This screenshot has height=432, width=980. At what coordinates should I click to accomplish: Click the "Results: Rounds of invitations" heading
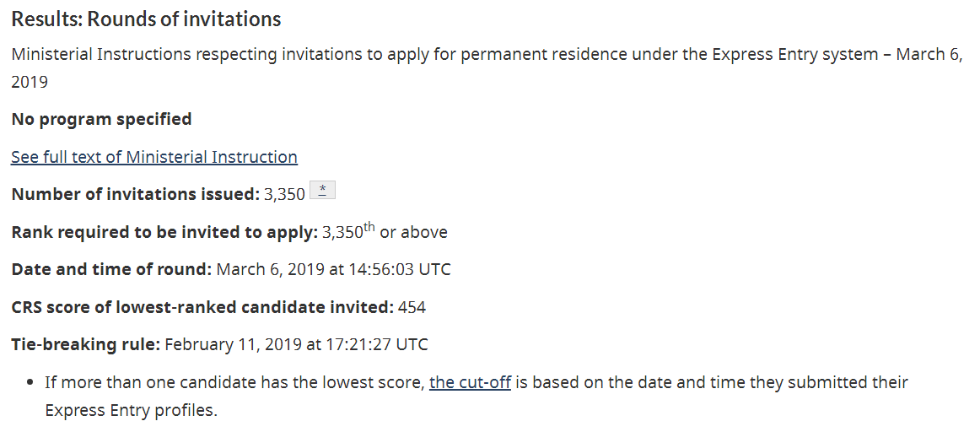point(146,19)
